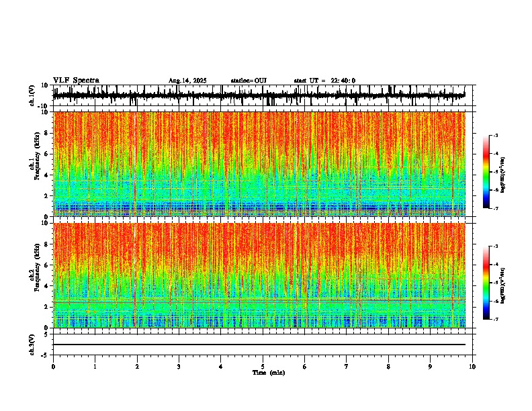Click time-axis tick label '2'
Viewport: 532px width, 411px height.
(137, 367)
